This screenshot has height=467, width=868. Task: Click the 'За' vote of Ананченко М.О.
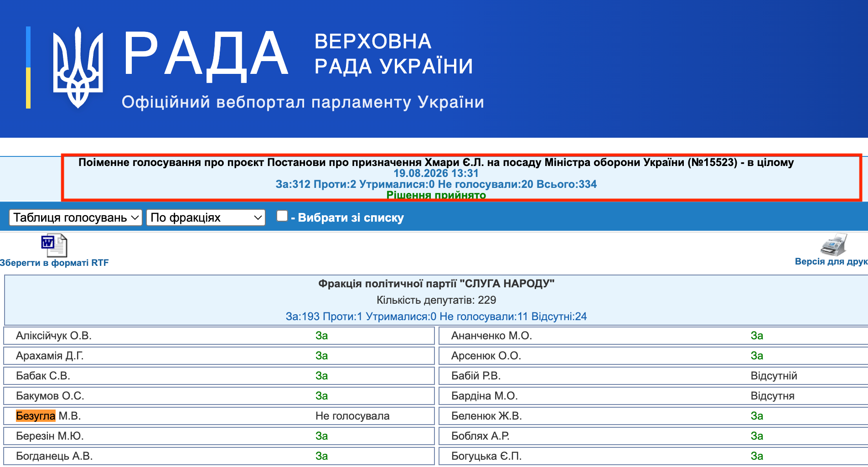tap(757, 336)
